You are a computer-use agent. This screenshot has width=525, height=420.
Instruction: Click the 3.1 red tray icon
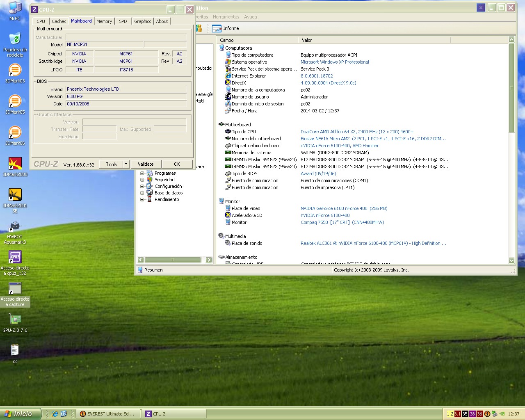pyautogui.click(x=457, y=414)
